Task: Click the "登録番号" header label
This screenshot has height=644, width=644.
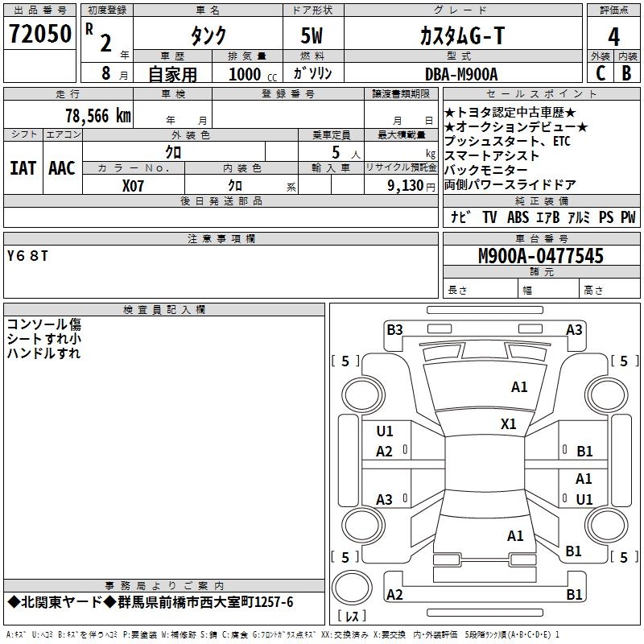Action: tap(288, 93)
